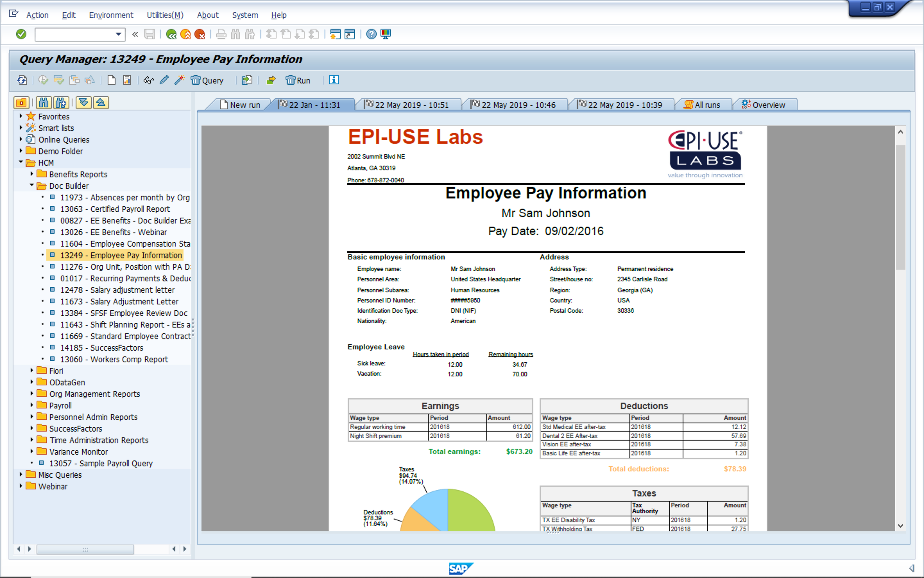Click the Refresh icon in Query Manager toolbar
The height and width of the screenshot is (578, 924).
[x=22, y=80]
